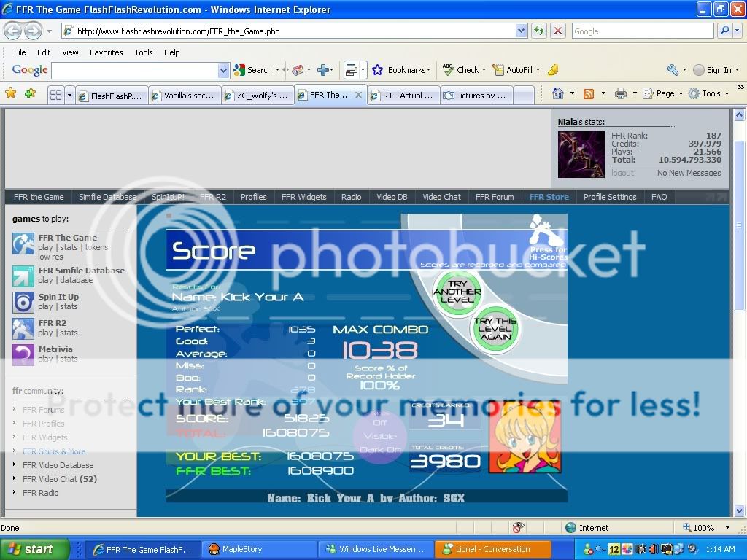The width and height of the screenshot is (747, 560).
Task: Open the Spin It Up game icon
Action: pos(23,303)
